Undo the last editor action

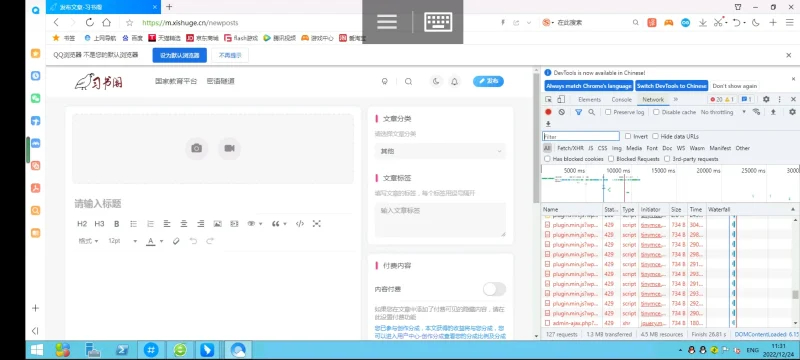click(x=193, y=241)
